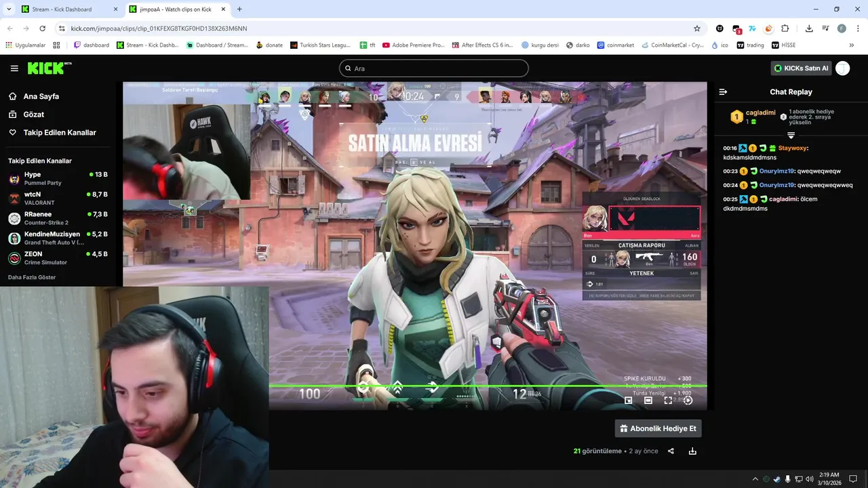Click cagladimi in chat leaderboard
868x488 pixels.
760,113
